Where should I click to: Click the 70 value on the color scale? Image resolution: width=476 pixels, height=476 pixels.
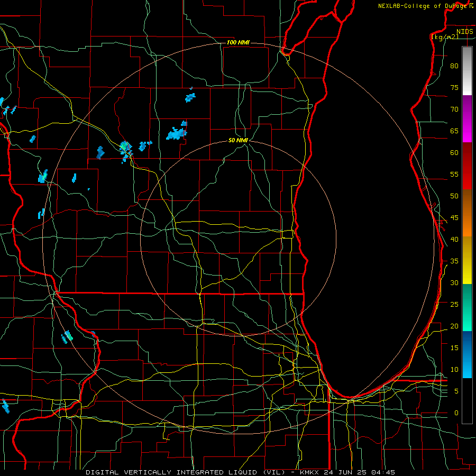click(x=454, y=109)
